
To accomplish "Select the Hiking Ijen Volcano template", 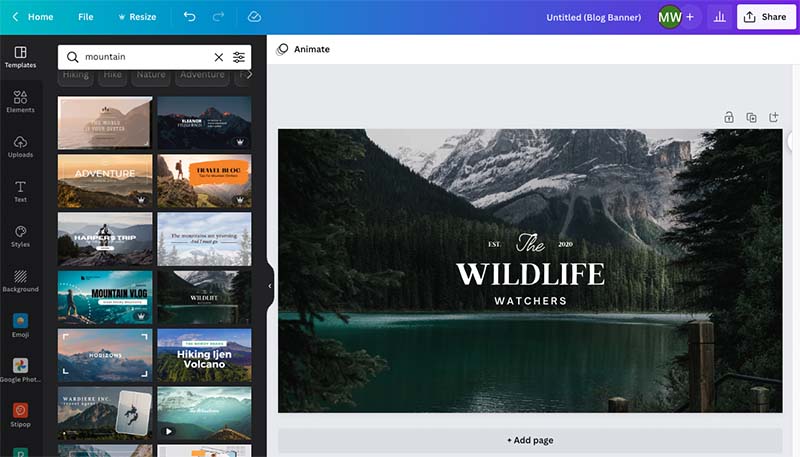I will coord(204,355).
